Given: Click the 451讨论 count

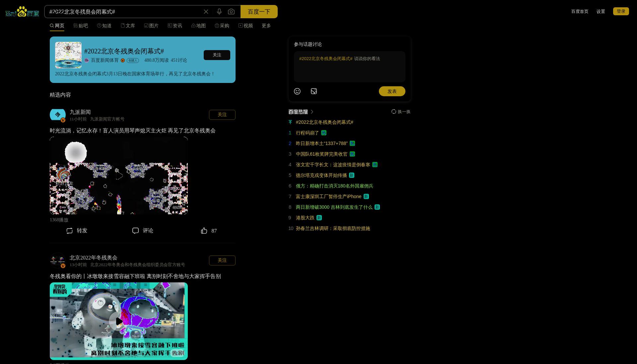Looking at the screenshot, I should coord(179,60).
